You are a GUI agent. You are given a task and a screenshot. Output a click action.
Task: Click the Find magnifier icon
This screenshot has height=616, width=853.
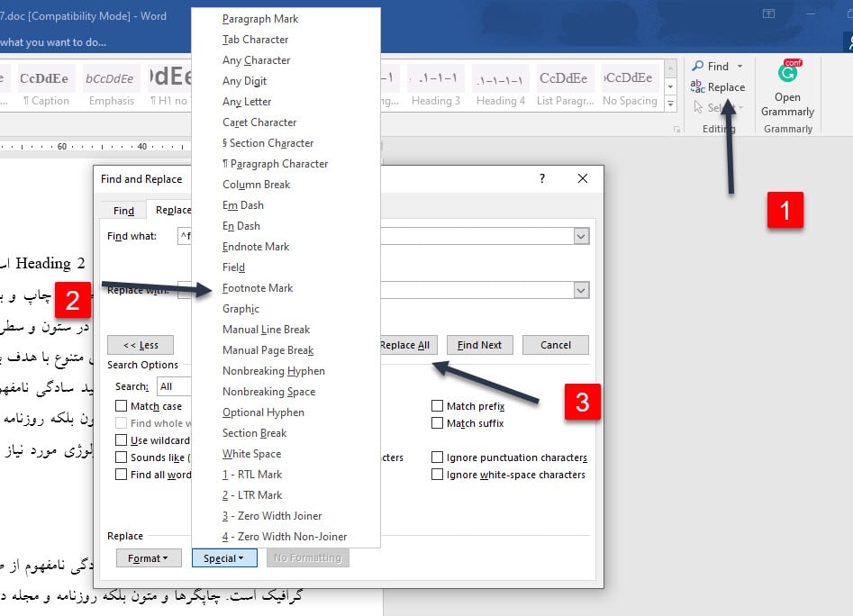tap(697, 66)
